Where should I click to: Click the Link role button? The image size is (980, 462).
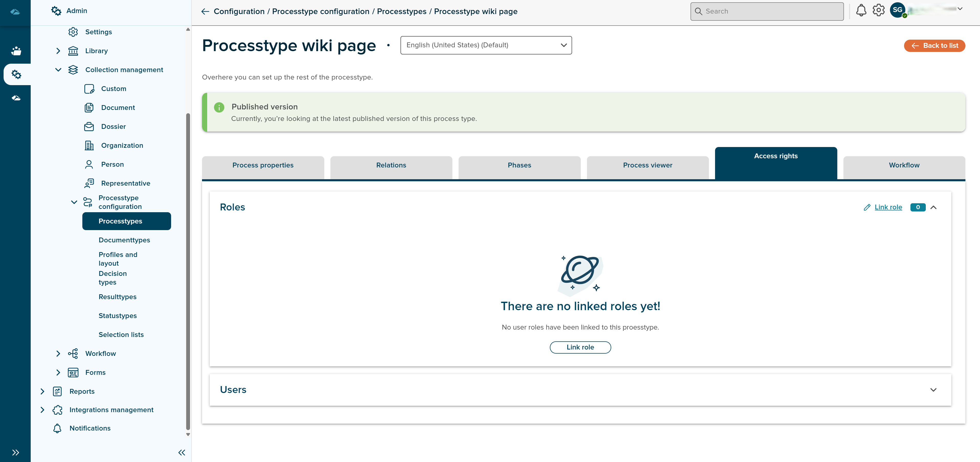(x=580, y=347)
